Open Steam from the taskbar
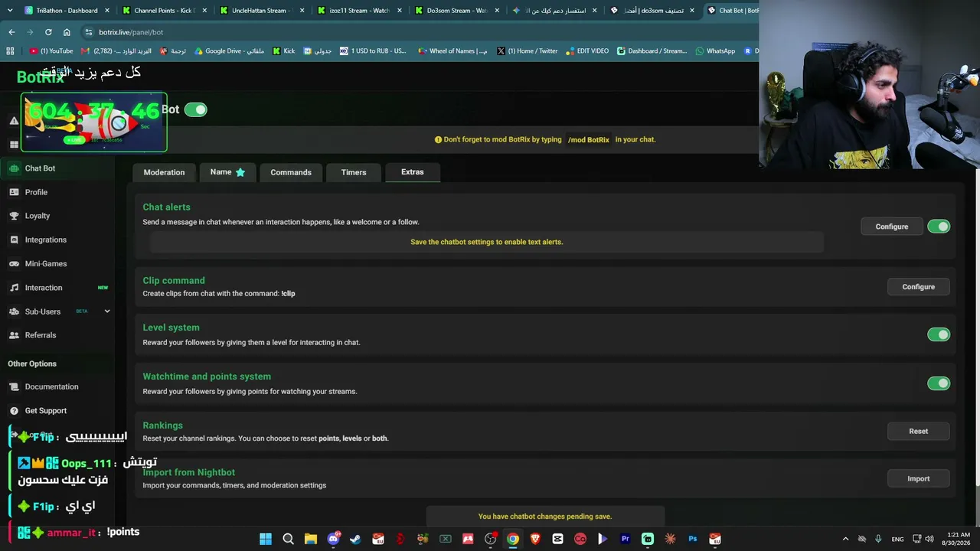Screen dimensions: 980x551 point(355,539)
